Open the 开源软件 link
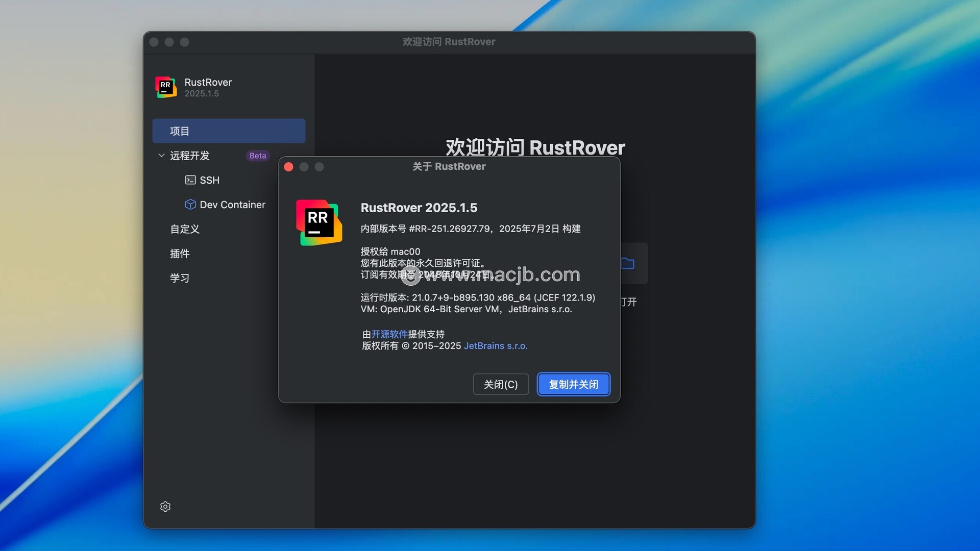 pyautogui.click(x=389, y=334)
